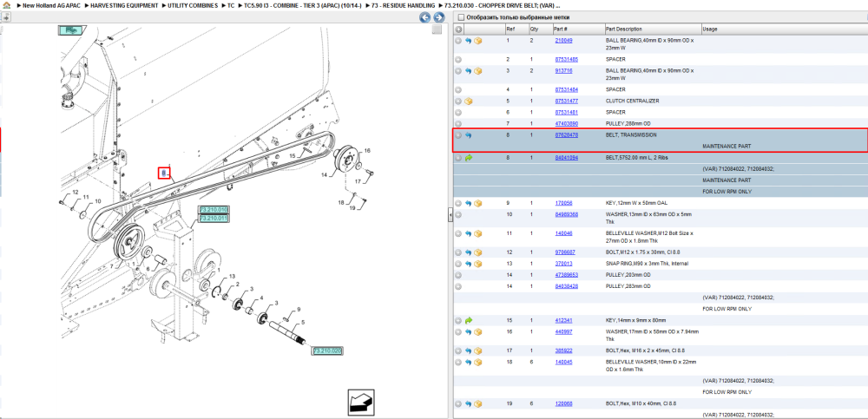Click the blue arrow icon for ref 17 BOLT
Screen dimensions: 868x419
pos(468,351)
